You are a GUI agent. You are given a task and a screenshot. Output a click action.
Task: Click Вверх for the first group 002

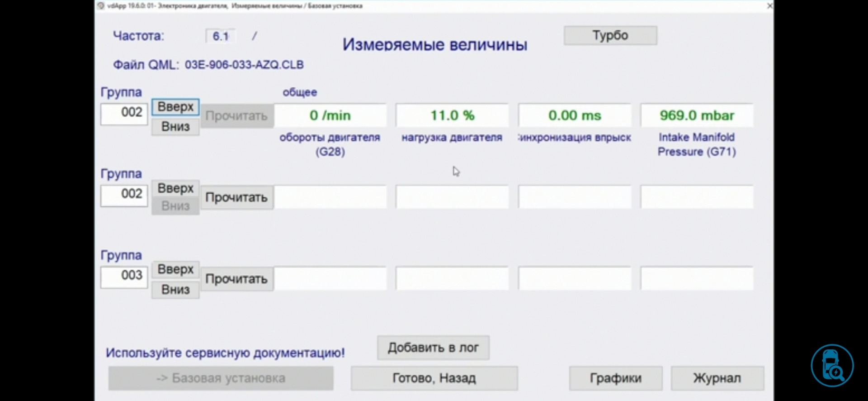175,107
